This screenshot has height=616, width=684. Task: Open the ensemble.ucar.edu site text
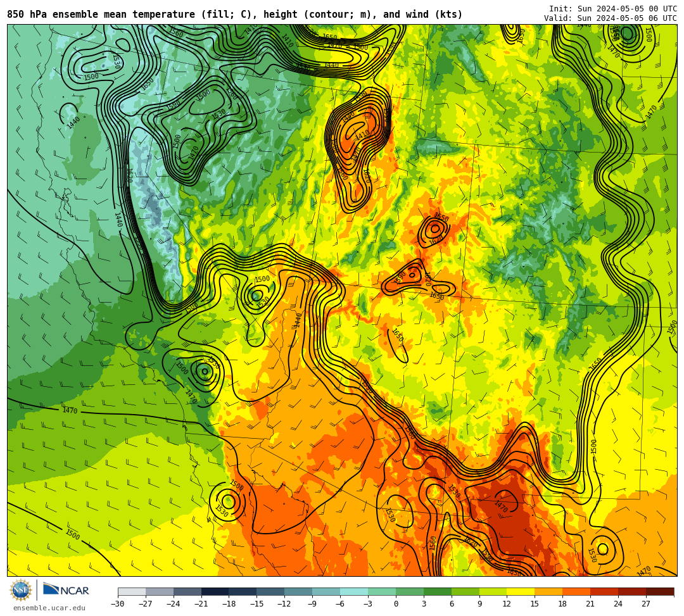click(49, 608)
